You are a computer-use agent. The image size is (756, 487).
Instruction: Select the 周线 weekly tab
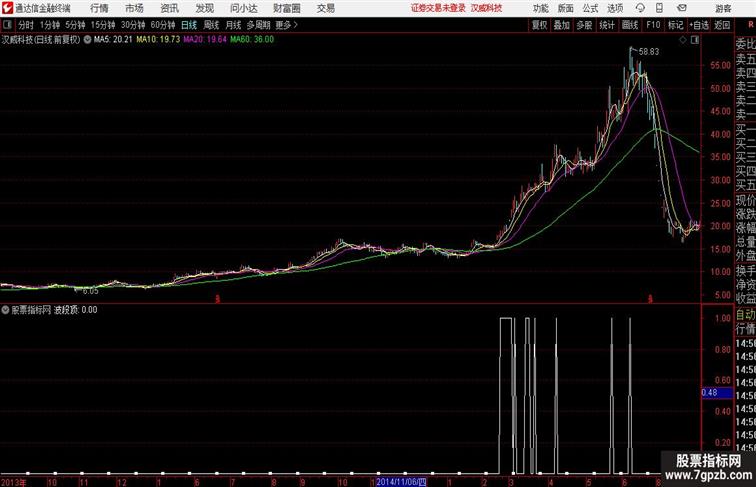click(211, 25)
